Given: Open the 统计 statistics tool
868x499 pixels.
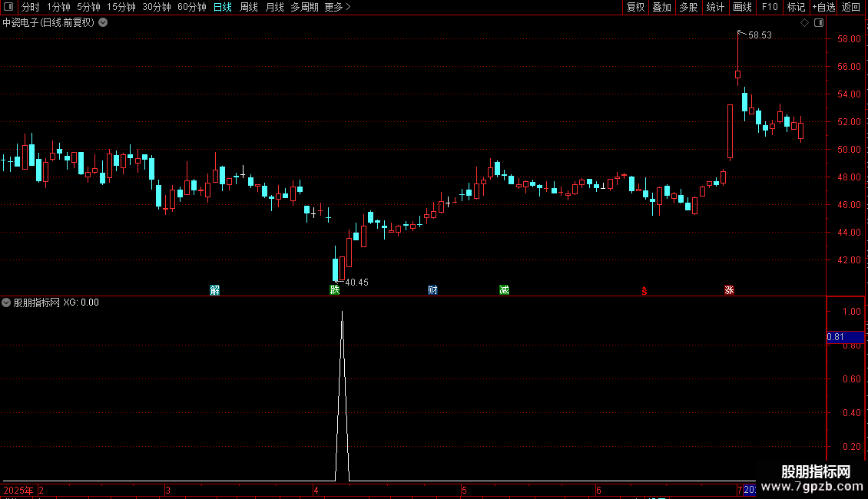Looking at the screenshot, I should tap(714, 7).
